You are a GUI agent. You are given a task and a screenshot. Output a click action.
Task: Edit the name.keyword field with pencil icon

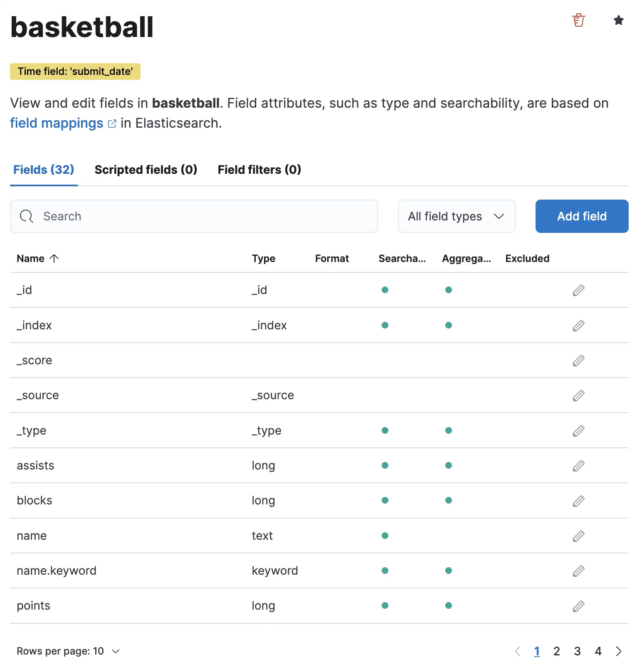[578, 571]
